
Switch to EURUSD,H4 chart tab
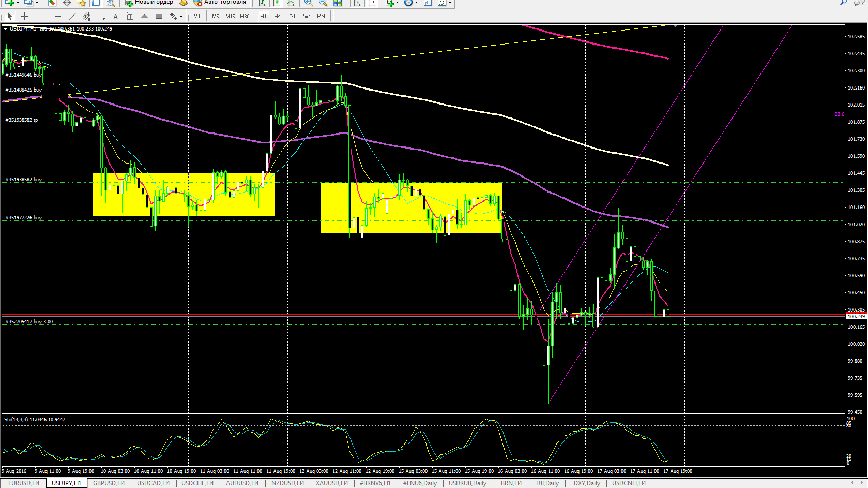[x=24, y=483]
